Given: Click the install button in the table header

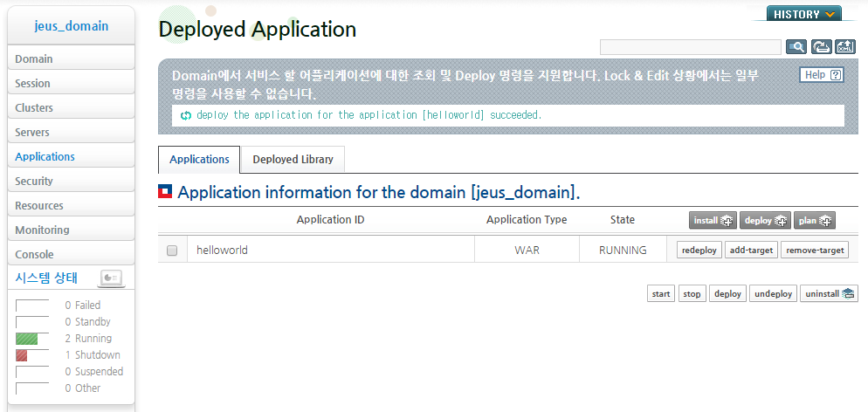Looking at the screenshot, I should click(713, 220).
